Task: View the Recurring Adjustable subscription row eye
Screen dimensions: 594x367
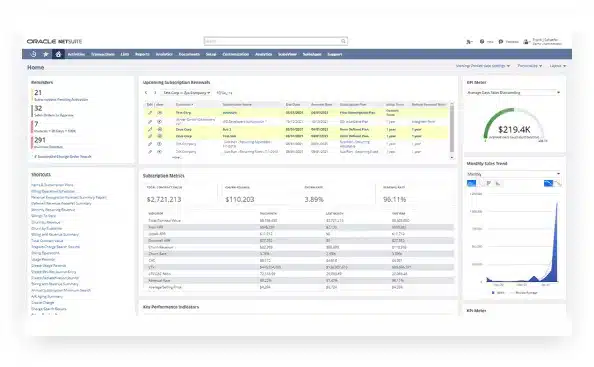Action: pyautogui.click(x=159, y=144)
